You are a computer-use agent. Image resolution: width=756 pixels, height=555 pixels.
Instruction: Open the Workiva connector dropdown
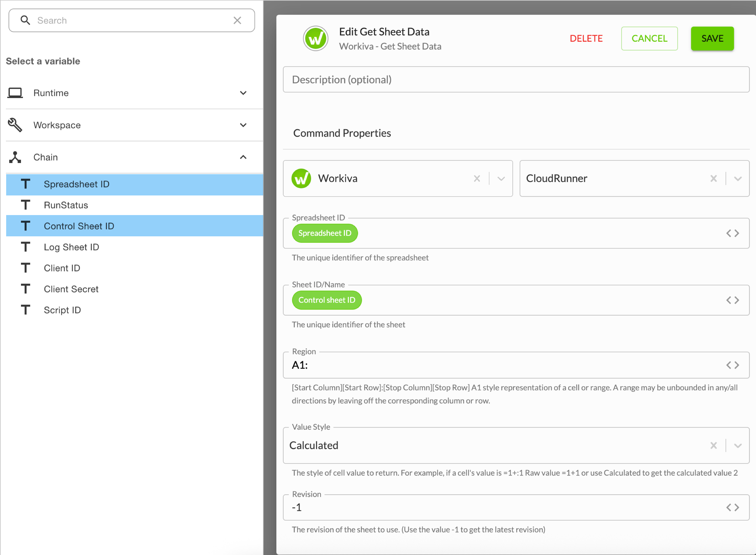pyautogui.click(x=501, y=179)
